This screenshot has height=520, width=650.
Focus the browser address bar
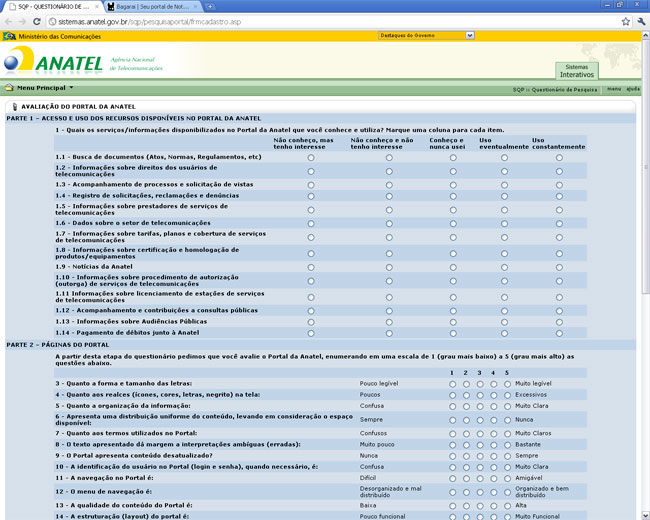332,22
